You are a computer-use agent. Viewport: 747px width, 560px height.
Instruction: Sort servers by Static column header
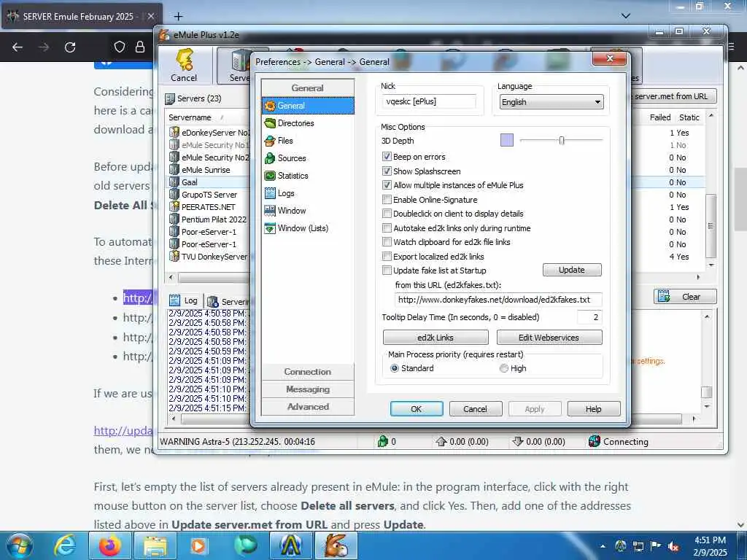pyautogui.click(x=689, y=117)
